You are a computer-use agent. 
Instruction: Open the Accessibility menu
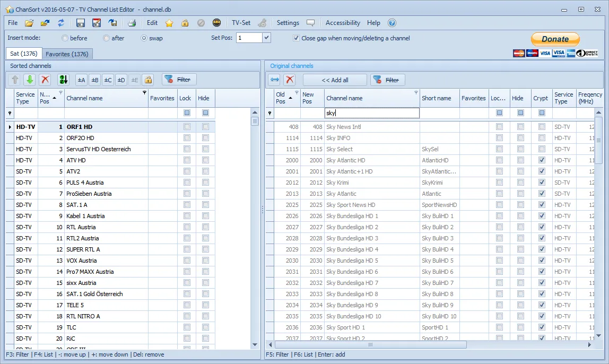pyautogui.click(x=343, y=23)
